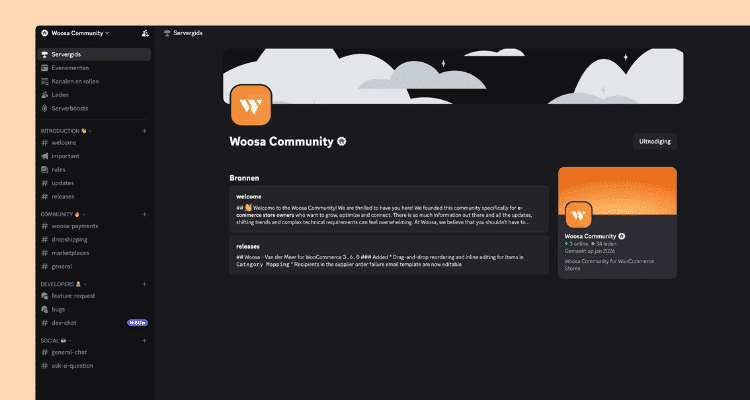Click the Serverboosts gem icon
750x400 pixels.
click(x=45, y=108)
